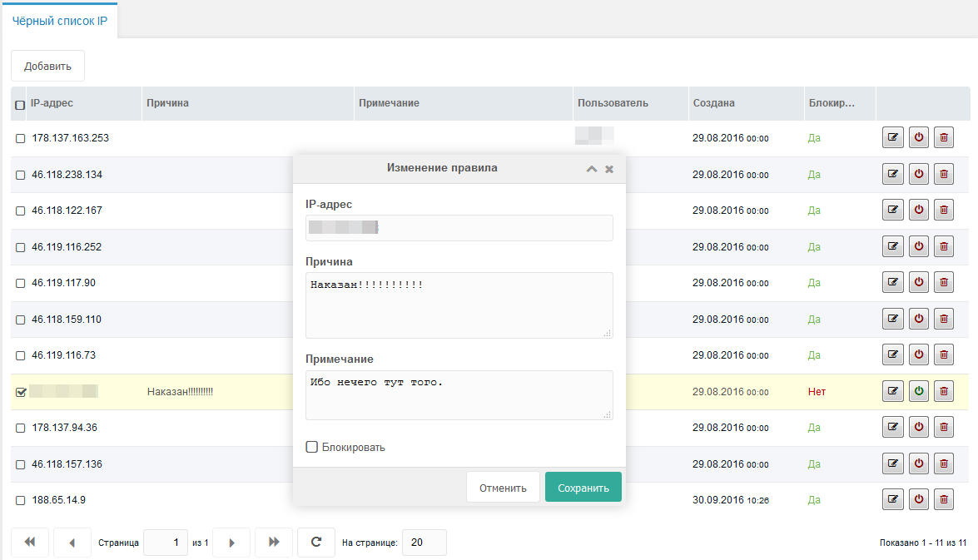Delete rule 46.119.116.252 via its trash icon

coord(943,245)
